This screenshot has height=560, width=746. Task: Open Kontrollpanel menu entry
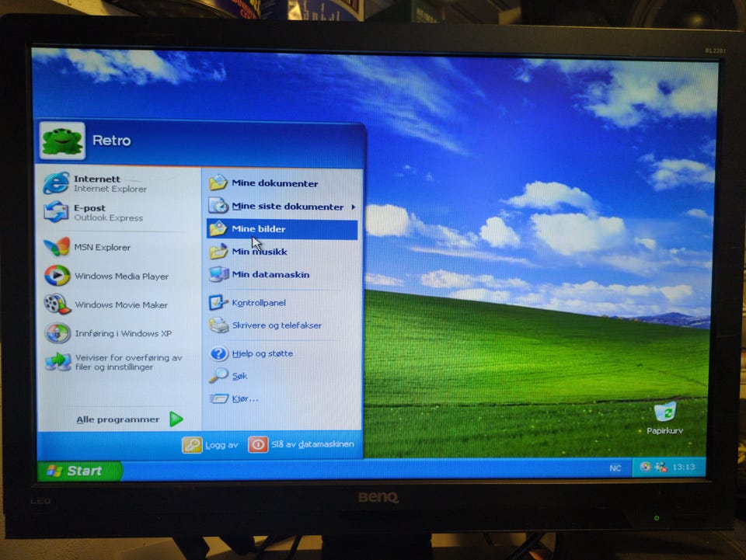point(283,303)
